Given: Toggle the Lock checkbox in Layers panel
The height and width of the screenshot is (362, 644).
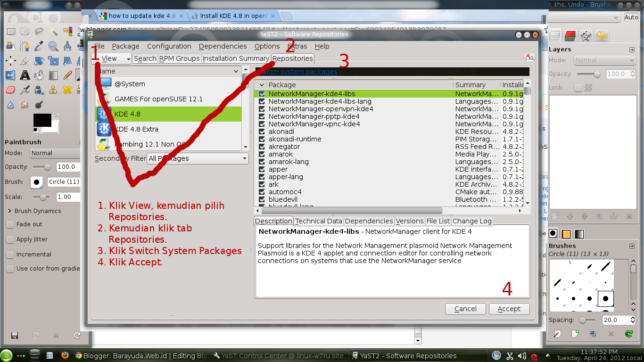Looking at the screenshot, I should (x=578, y=88).
